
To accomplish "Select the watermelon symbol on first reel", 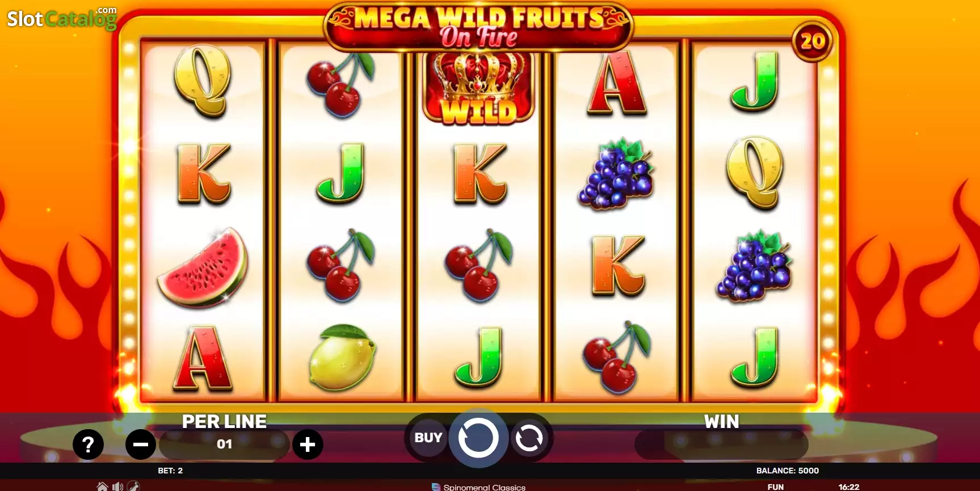I will (x=203, y=267).
